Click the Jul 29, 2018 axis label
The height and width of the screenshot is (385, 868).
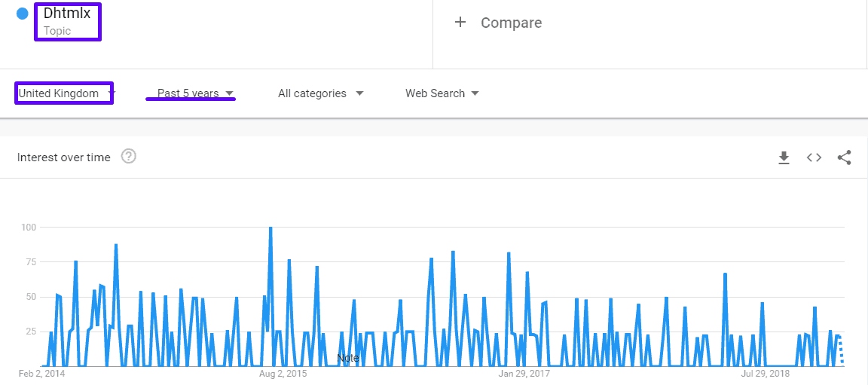tap(765, 374)
